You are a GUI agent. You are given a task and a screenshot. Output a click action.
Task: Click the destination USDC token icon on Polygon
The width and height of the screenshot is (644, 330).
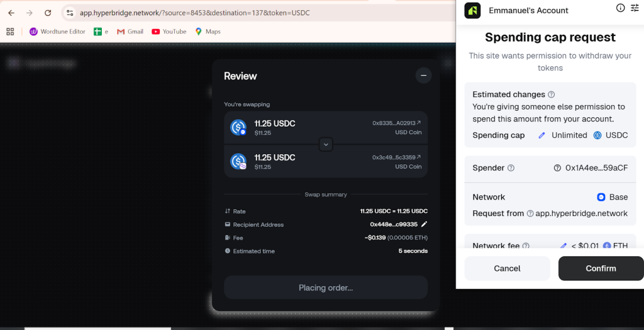pos(238,161)
